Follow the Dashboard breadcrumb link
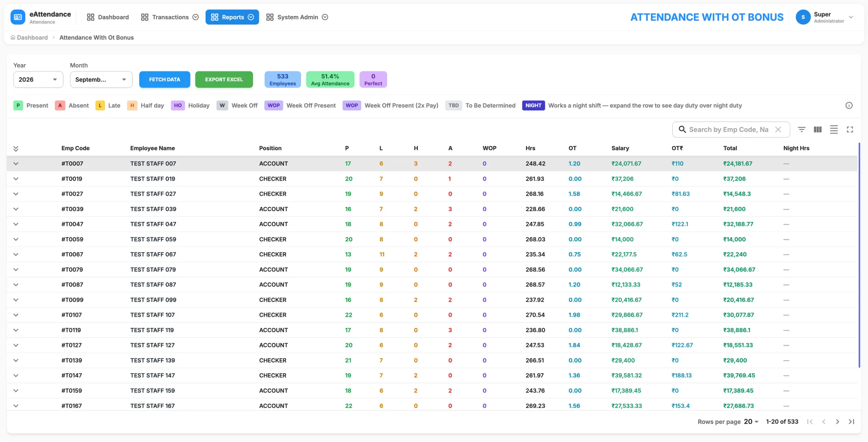This screenshot has height=442, width=868. coord(32,38)
